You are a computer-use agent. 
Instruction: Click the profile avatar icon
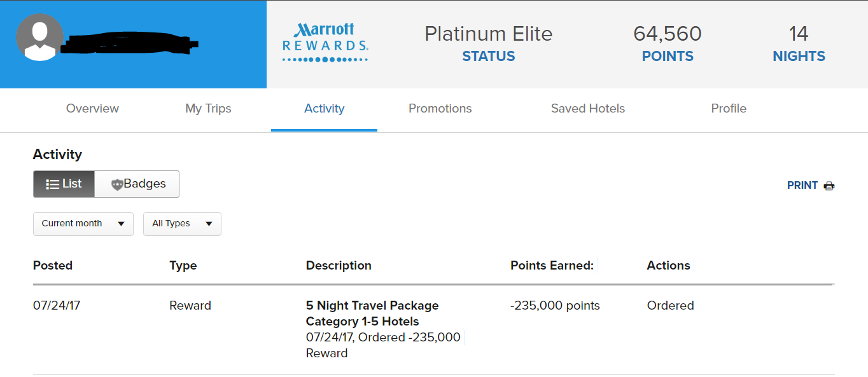click(39, 38)
